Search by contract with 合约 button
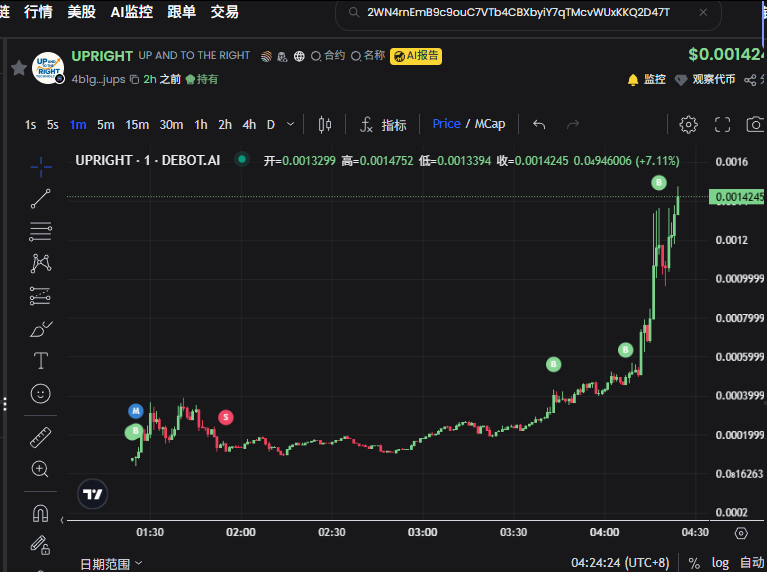 click(x=328, y=56)
